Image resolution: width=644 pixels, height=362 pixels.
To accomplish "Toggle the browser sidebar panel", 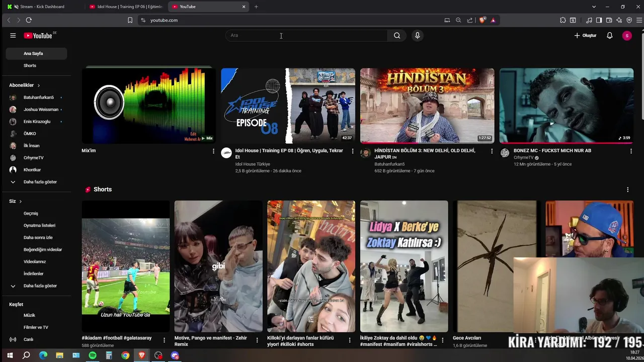I will (599, 20).
